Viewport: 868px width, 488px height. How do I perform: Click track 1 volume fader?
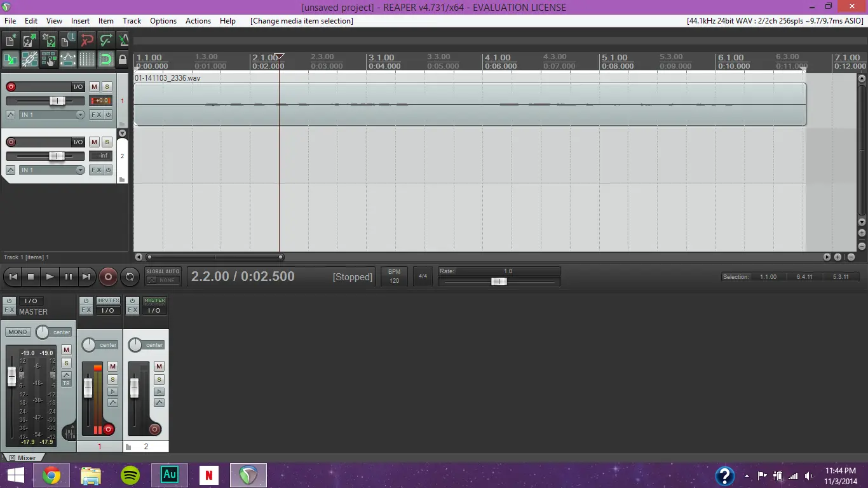click(x=57, y=101)
